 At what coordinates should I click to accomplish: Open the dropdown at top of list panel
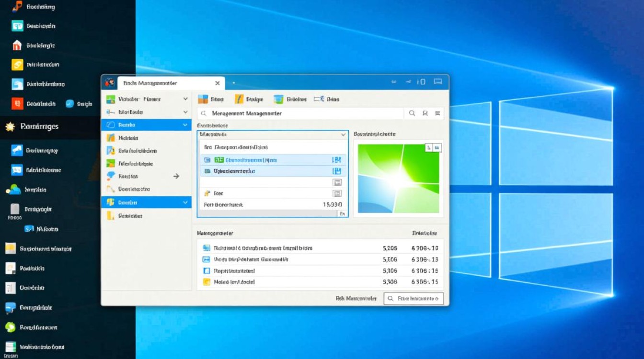pyautogui.click(x=343, y=135)
